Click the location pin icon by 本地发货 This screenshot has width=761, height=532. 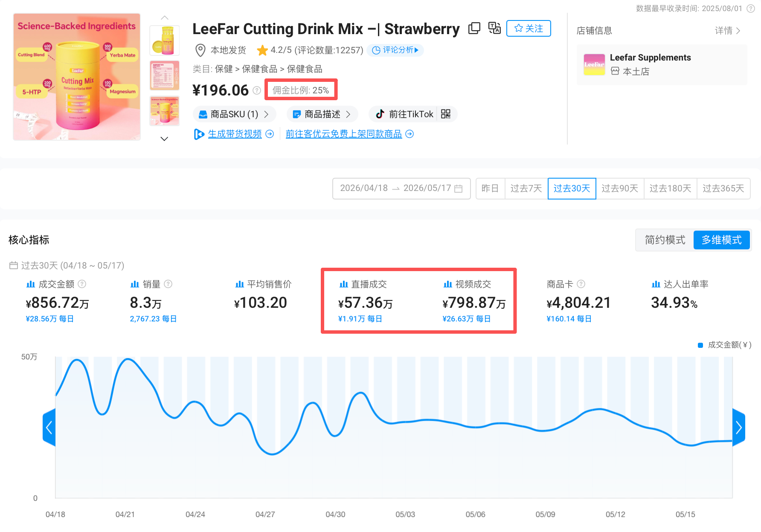(x=200, y=50)
